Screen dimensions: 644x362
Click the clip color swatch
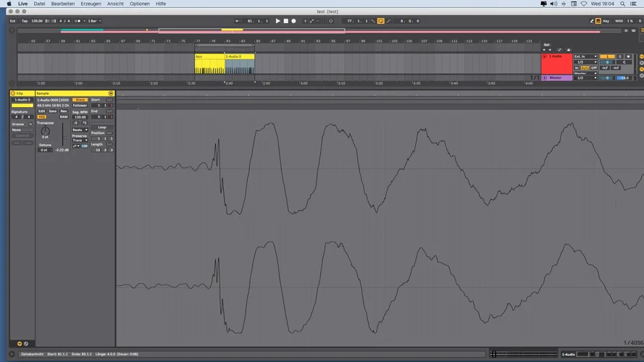(x=22, y=106)
